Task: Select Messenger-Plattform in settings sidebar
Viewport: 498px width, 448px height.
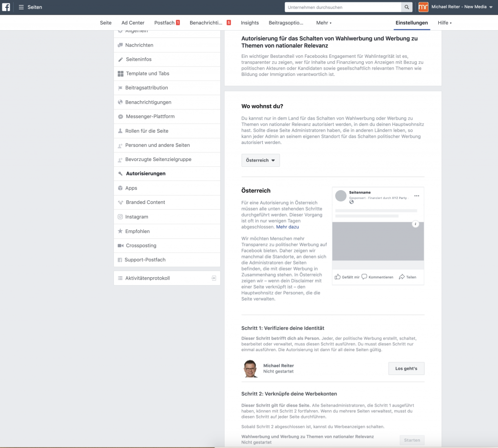Action: point(150,117)
